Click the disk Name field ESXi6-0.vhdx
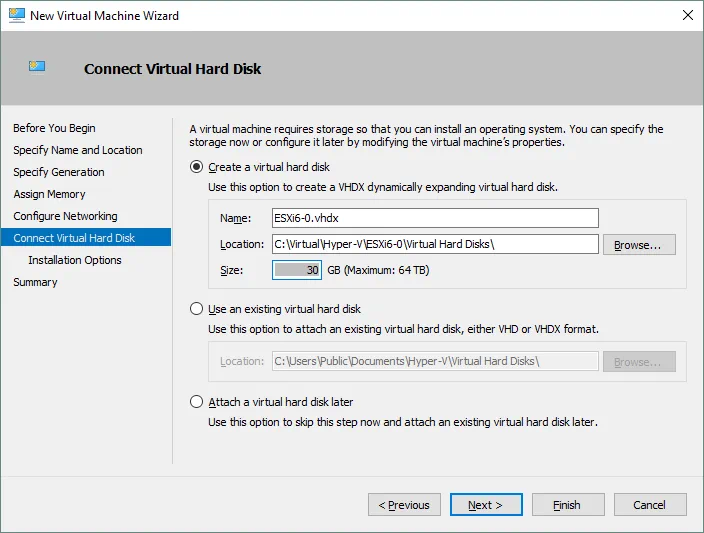 pos(434,218)
